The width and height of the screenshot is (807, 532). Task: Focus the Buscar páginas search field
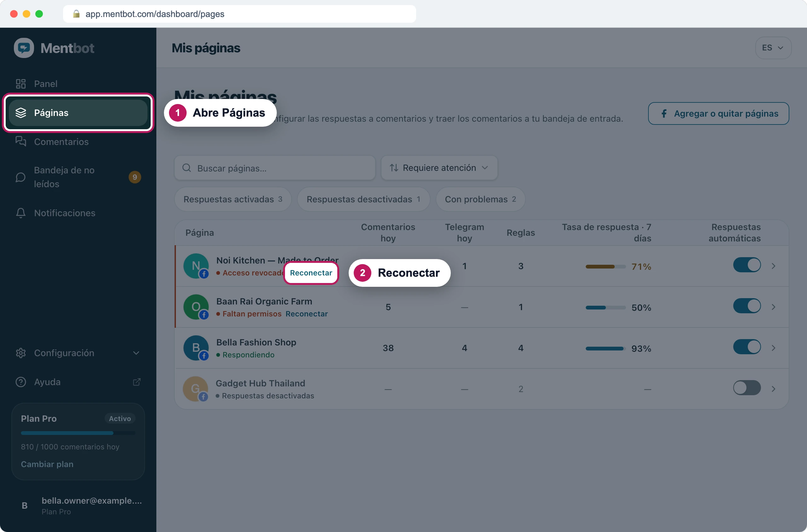275,168
